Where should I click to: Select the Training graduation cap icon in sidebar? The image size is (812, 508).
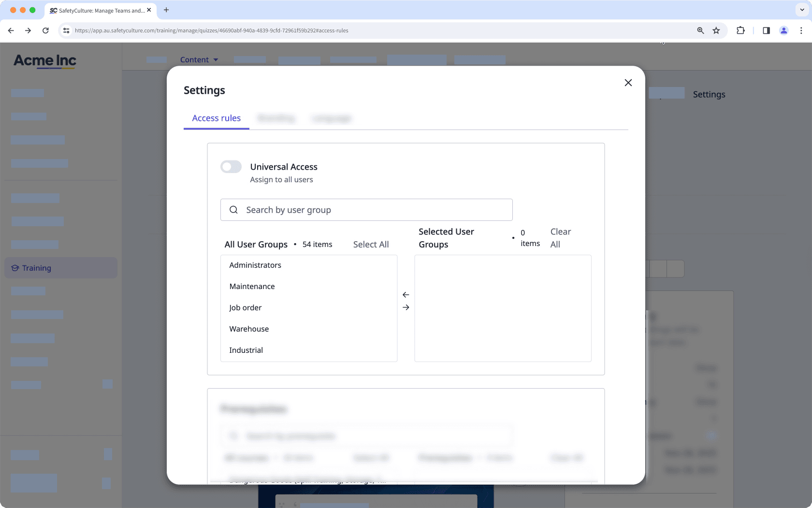pos(15,268)
